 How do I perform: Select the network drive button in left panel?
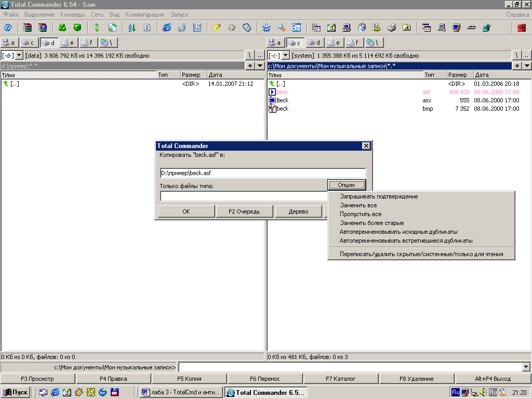click(x=108, y=43)
